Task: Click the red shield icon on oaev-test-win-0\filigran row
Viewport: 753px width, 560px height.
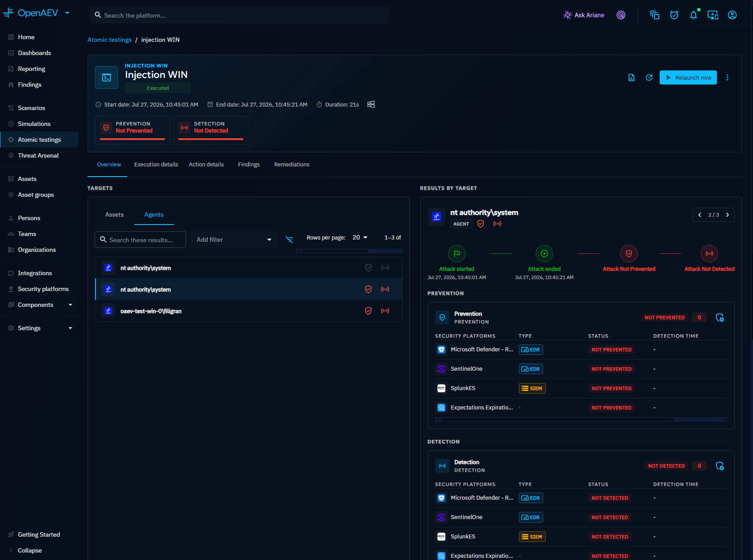Action: (x=368, y=311)
